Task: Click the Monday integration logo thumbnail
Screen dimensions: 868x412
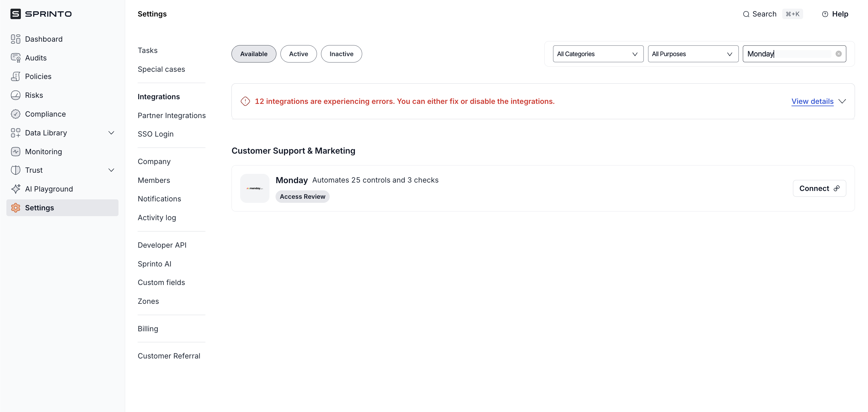Action: click(254, 188)
